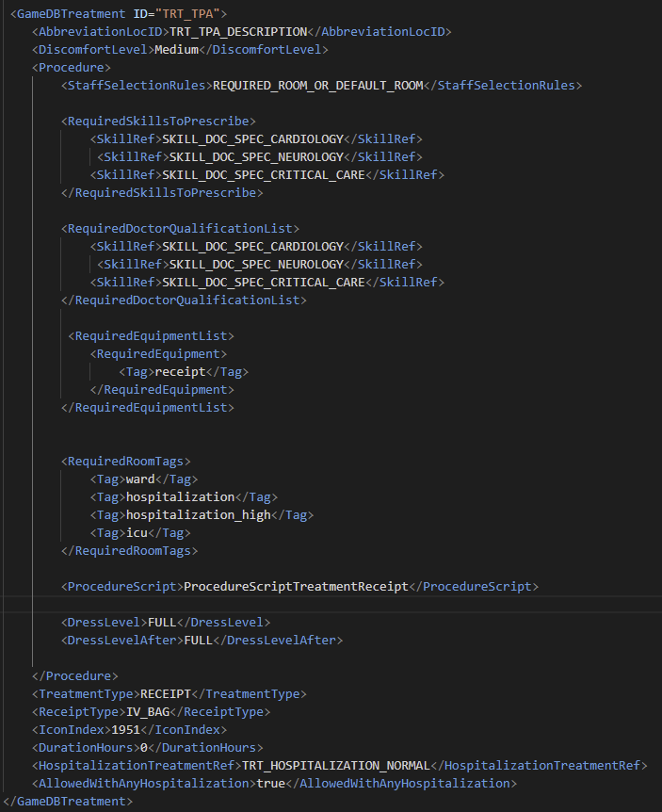662x812 pixels.
Task: Click the opening RequiredEquipment tag
Action: point(158,353)
